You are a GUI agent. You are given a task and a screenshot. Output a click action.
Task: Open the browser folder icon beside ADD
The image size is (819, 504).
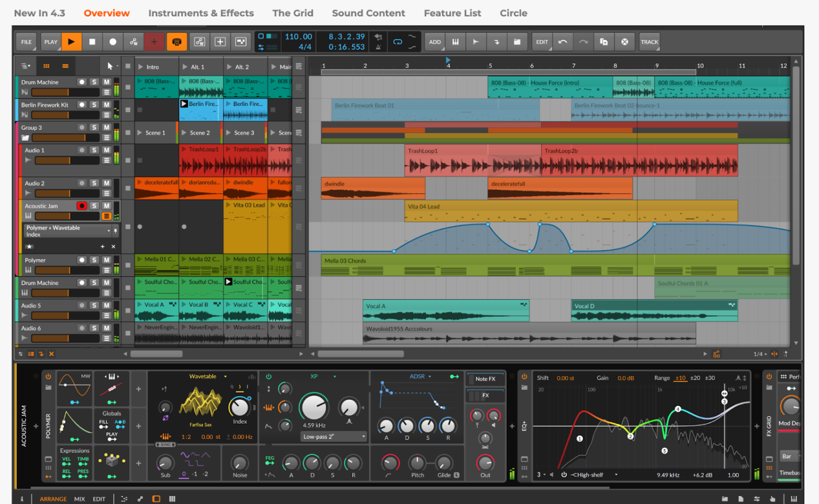click(517, 41)
